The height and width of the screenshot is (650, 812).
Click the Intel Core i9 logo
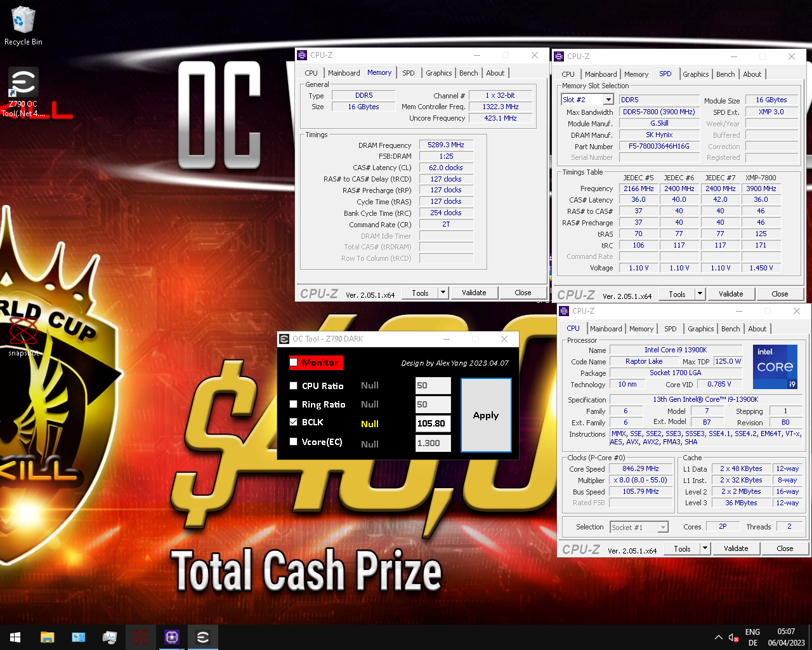(x=775, y=367)
